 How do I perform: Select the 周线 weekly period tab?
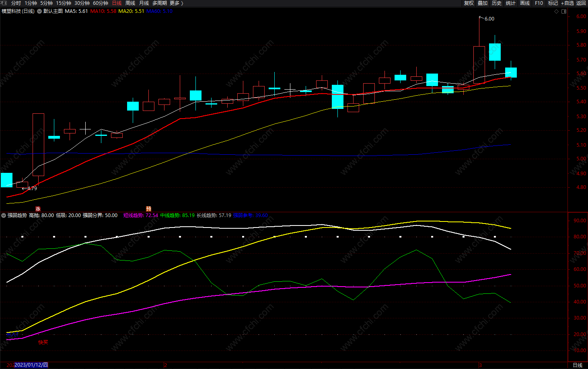(130, 3)
